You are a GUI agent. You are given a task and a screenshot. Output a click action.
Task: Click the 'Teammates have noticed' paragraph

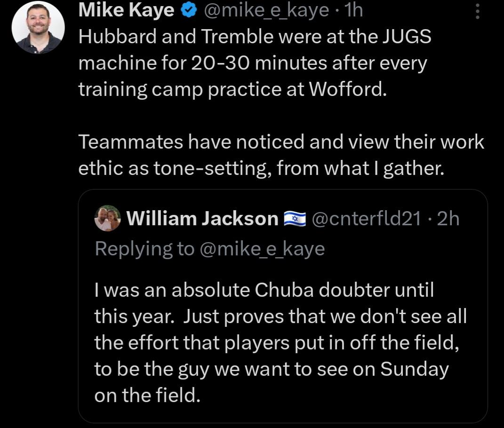coord(281,155)
